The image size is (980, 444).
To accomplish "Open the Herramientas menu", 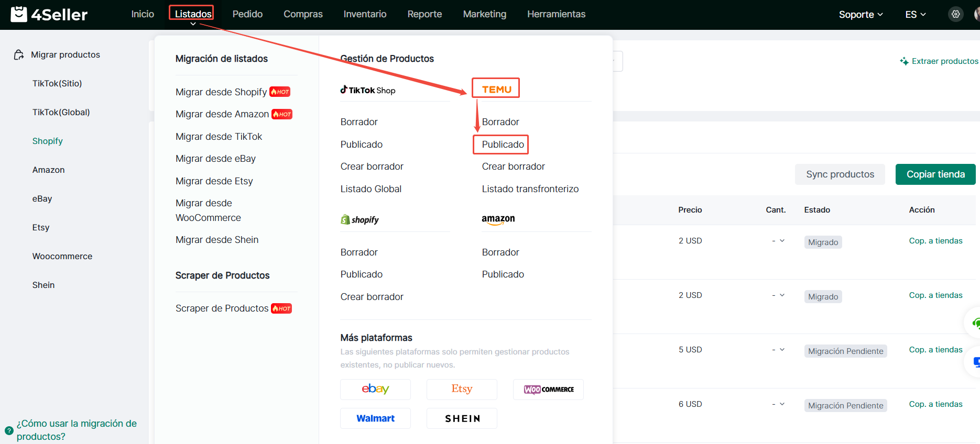I will (556, 14).
